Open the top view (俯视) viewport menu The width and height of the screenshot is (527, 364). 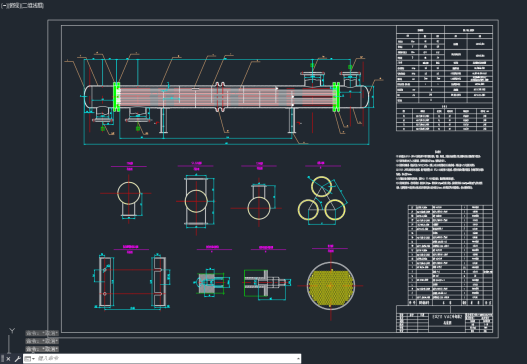(x=14, y=6)
